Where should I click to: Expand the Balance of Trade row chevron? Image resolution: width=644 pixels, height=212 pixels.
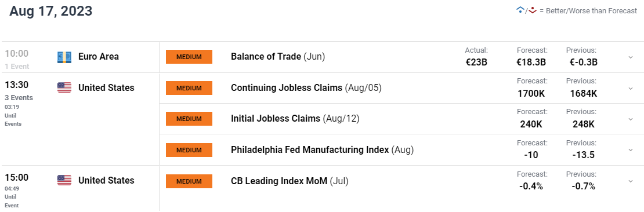[631, 57]
